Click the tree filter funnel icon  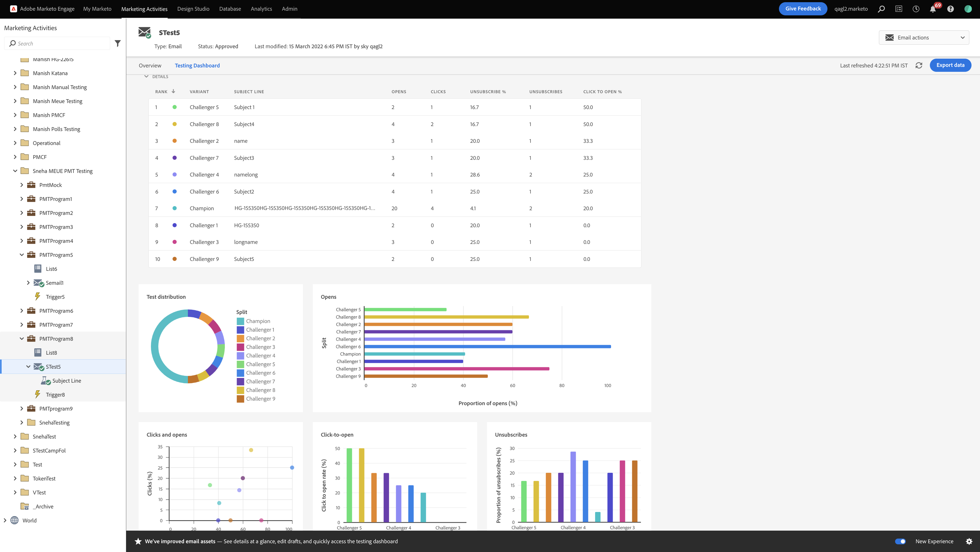coord(118,43)
